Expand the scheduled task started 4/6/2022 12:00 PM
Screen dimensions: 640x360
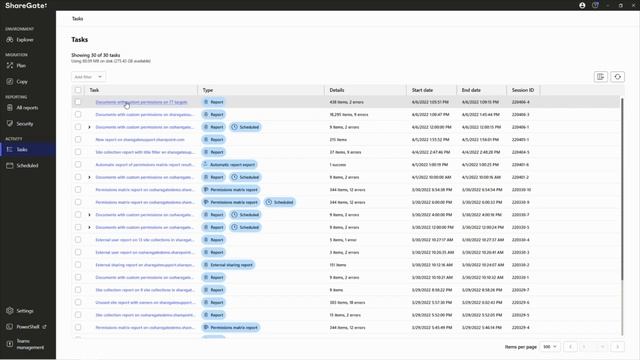click(89, 127)
